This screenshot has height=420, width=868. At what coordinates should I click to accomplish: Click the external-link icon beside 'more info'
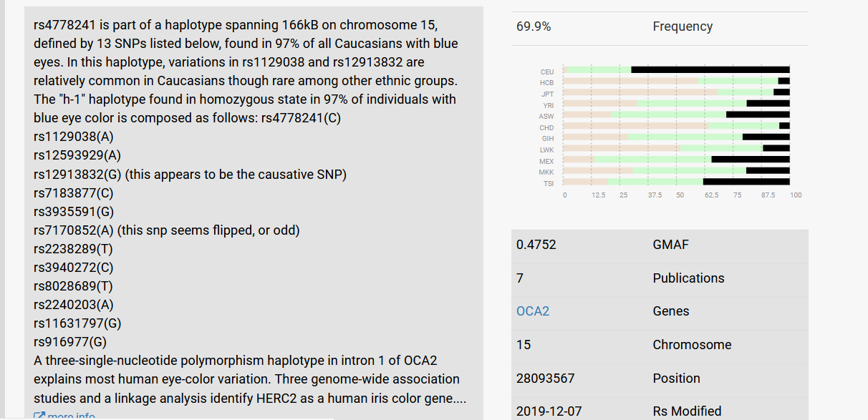pos(39,416)
